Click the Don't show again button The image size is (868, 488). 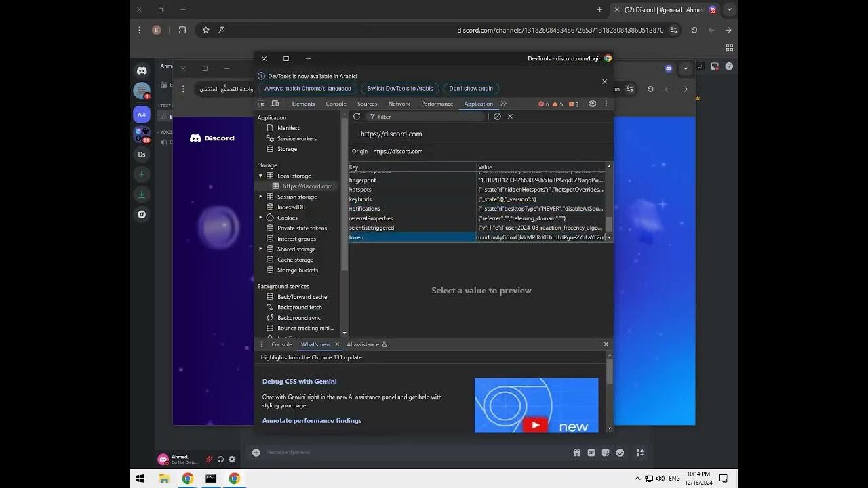tap(471, 88)
